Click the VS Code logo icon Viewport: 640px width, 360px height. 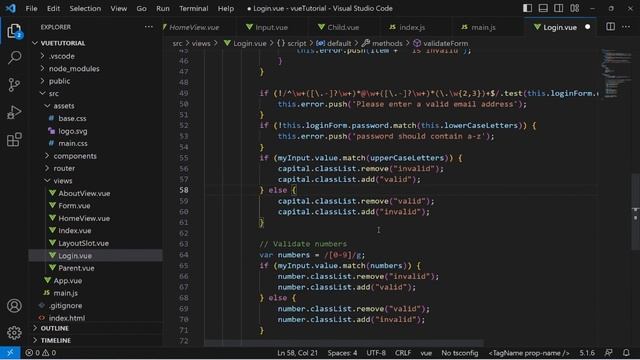(x=11, y=8)
